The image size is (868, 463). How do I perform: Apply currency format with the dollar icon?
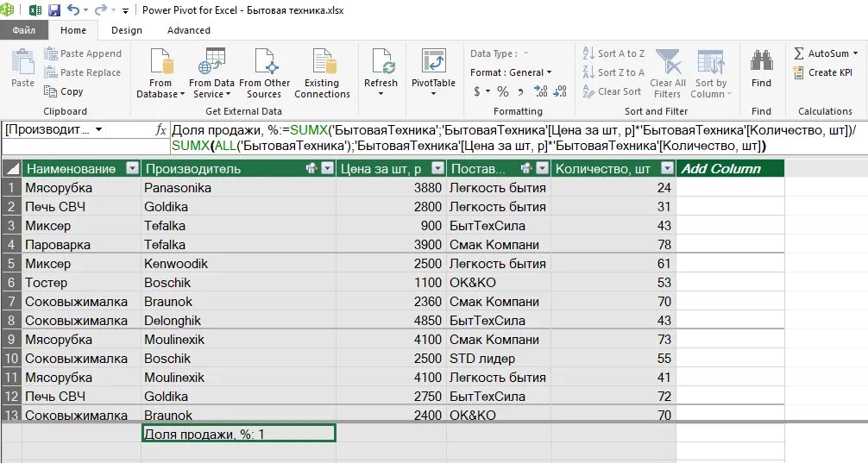click(x=477, y=91)
